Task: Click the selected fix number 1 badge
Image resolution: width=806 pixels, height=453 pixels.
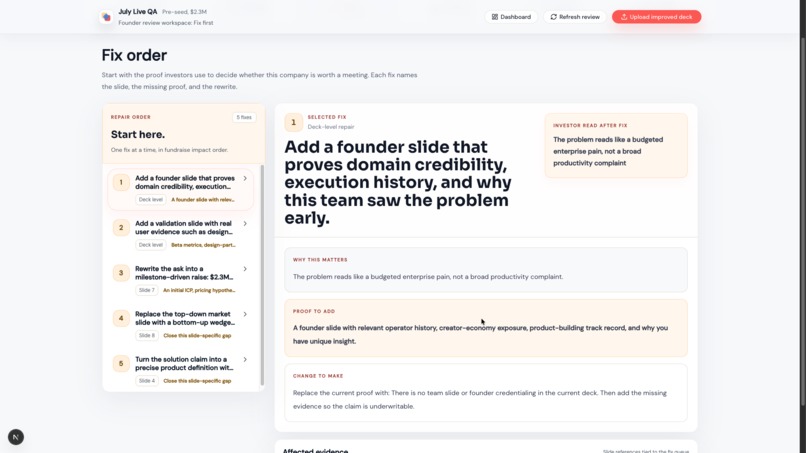Action: click(294, 122)
